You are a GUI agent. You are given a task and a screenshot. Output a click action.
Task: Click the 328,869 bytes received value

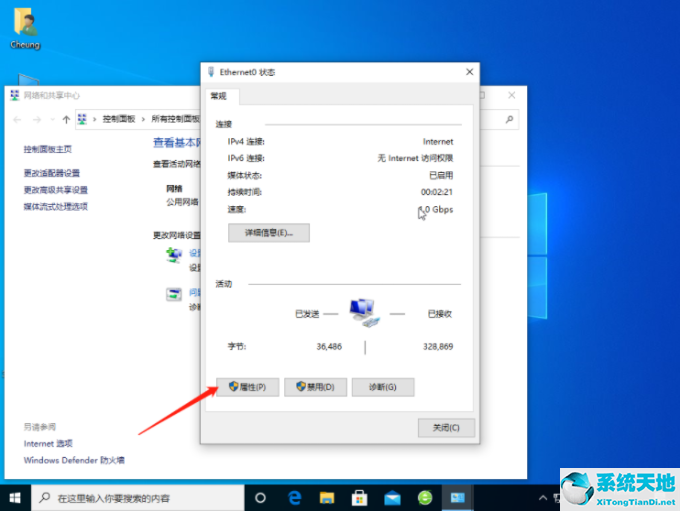[x=438, y=347]
